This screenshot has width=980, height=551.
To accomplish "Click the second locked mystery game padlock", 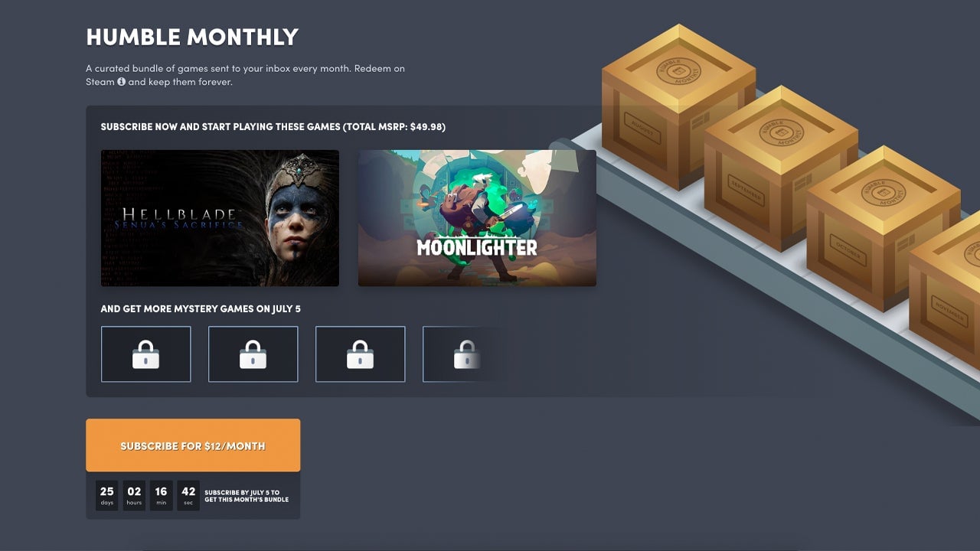I will pyautogui.click(x=253, y=354).
